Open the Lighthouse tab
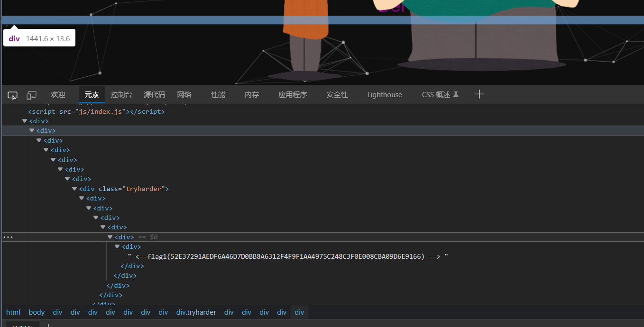644x327 pixels. pyautogui.click(x=385, y=95)
